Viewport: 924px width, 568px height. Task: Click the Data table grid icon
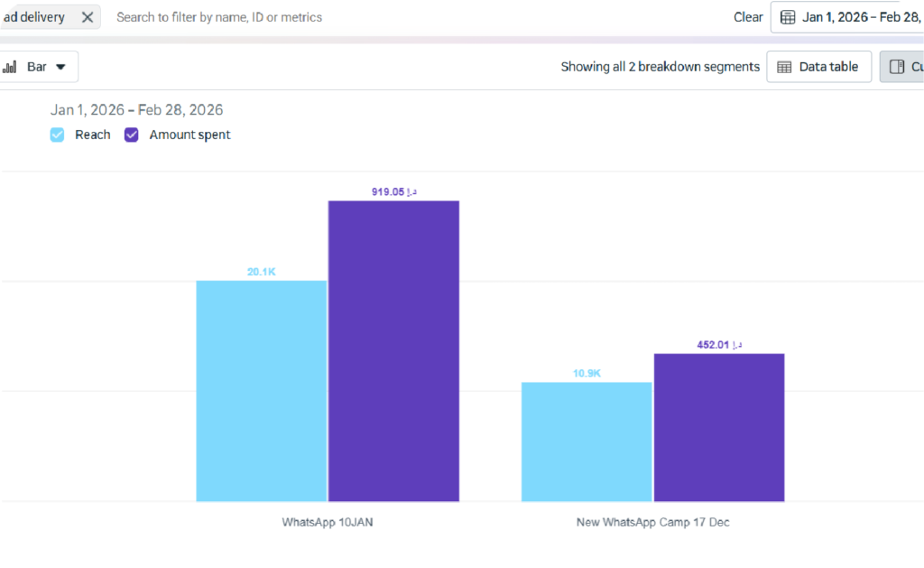[x=784, y=67]
